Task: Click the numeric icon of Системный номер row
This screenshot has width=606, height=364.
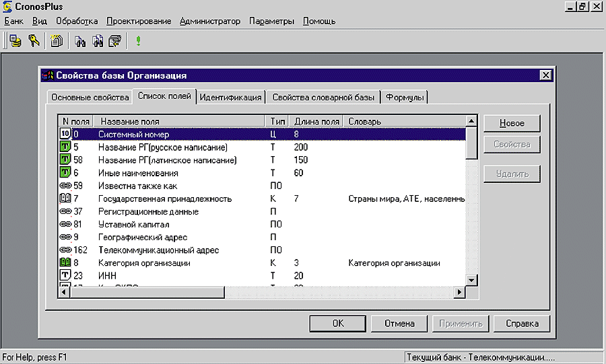Action: pyautogui.click(x=65, y=134)
